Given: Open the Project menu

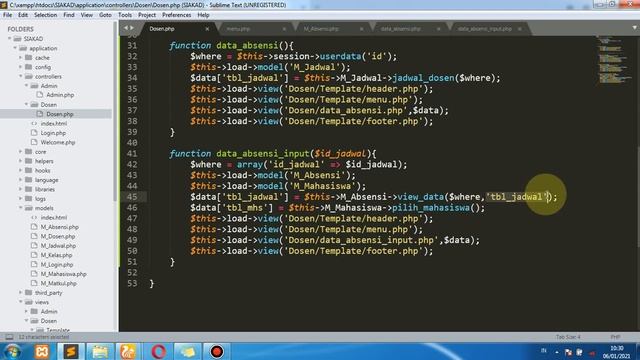Looking at the screenshot, I should [x=147, y=15].
